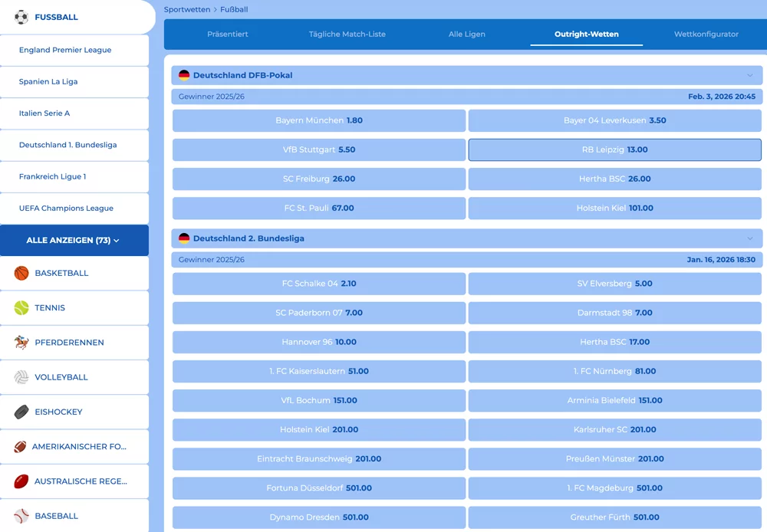This screenshot has width=767, height=532.
Task: Choose the Pferderennen horse racing icon
Action: pos(21,343)
